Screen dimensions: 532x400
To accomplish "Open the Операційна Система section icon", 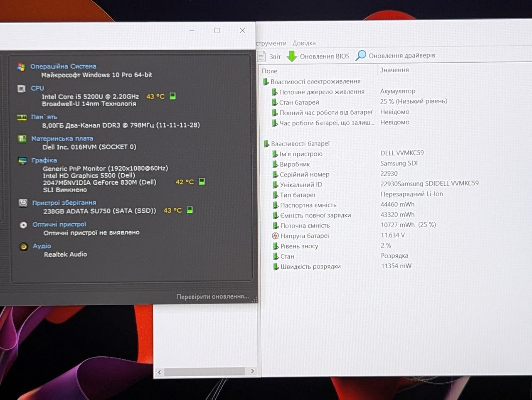I will click(x=21, y=66).
